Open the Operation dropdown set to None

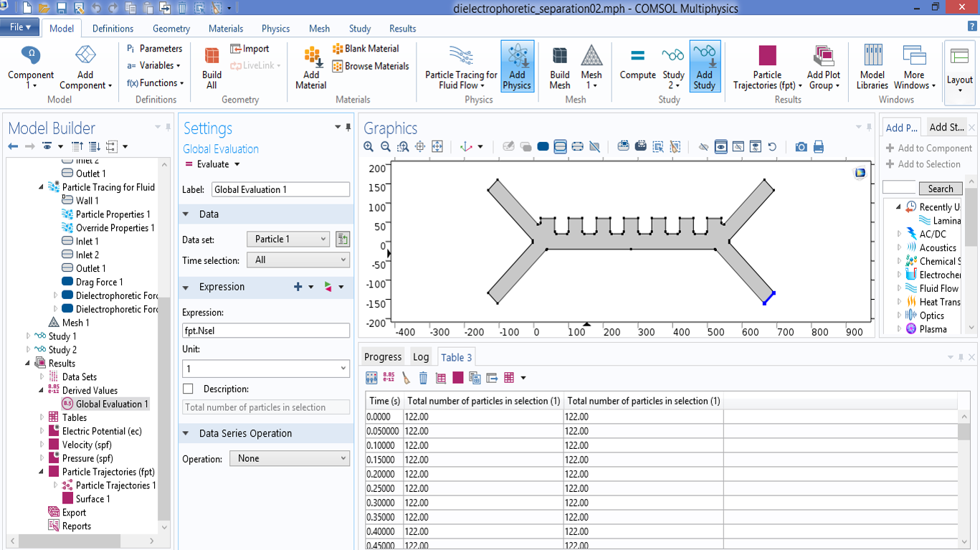click(x=289, y=458)
